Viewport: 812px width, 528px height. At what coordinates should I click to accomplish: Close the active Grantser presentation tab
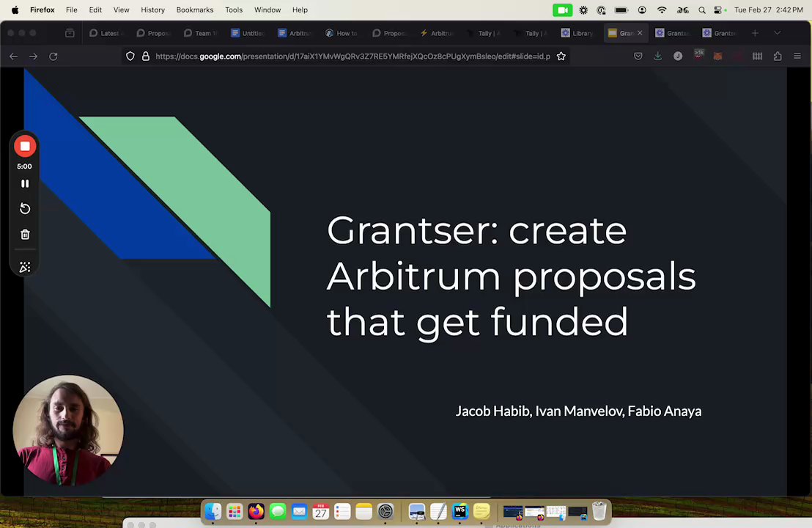(640, 33)
